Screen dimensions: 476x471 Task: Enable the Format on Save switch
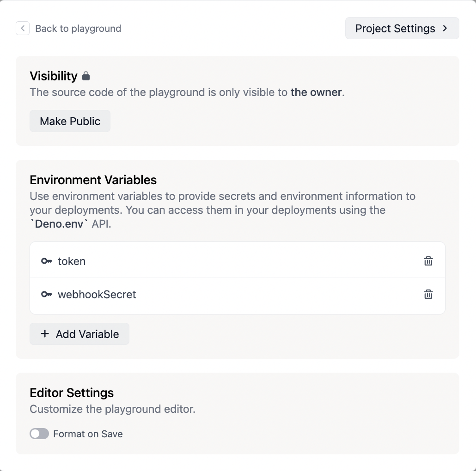[x=39, y=434]
